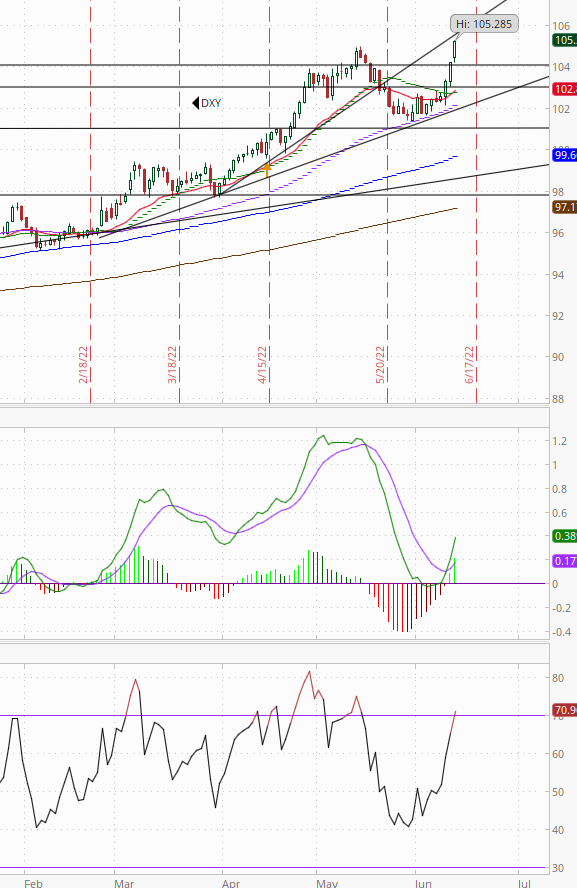The height and width of the screenshot is (888, 577).
Task: Select the 3/18/22 vertical date marker label
Action: click(173, 365)
